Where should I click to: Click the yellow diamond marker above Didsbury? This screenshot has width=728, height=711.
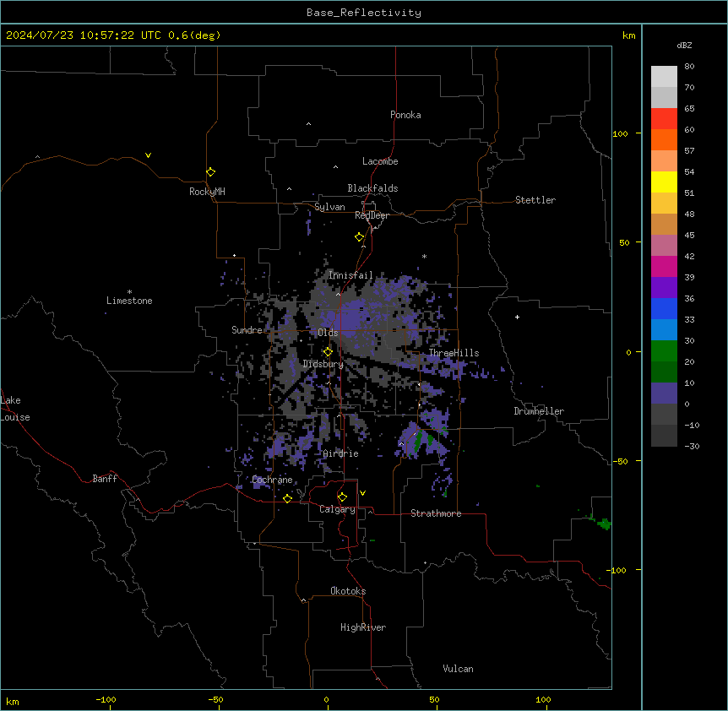click(x=328, y=352)
